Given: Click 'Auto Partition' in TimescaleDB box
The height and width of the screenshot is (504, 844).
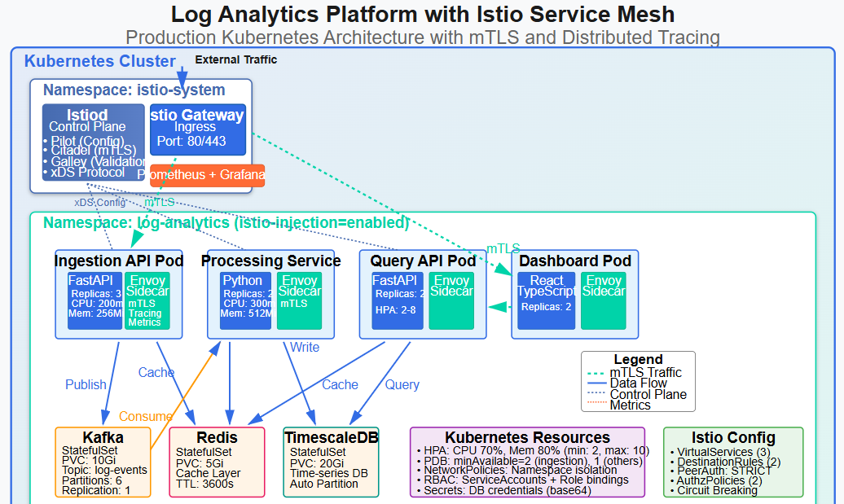Looking at the screenshot, I should pos(324,484).
